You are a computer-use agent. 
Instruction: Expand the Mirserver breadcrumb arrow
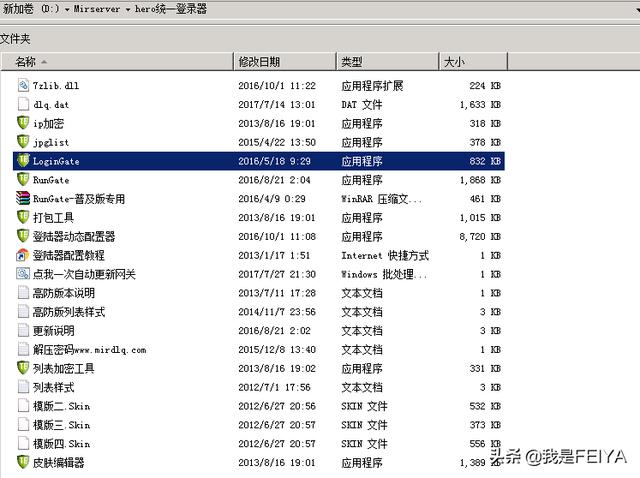[128, 9]
